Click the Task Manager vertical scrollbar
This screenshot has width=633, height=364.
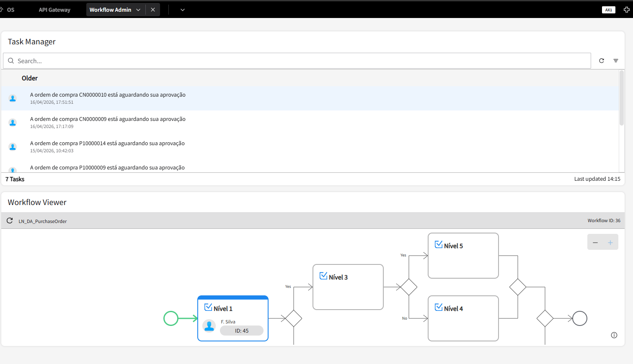tap(622, 98)
